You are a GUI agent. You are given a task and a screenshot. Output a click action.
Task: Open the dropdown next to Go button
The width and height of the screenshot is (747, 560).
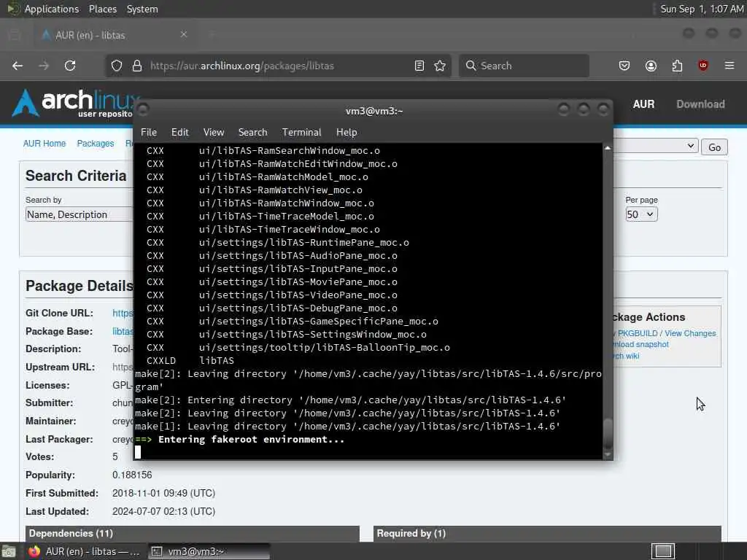click(656, 146)
